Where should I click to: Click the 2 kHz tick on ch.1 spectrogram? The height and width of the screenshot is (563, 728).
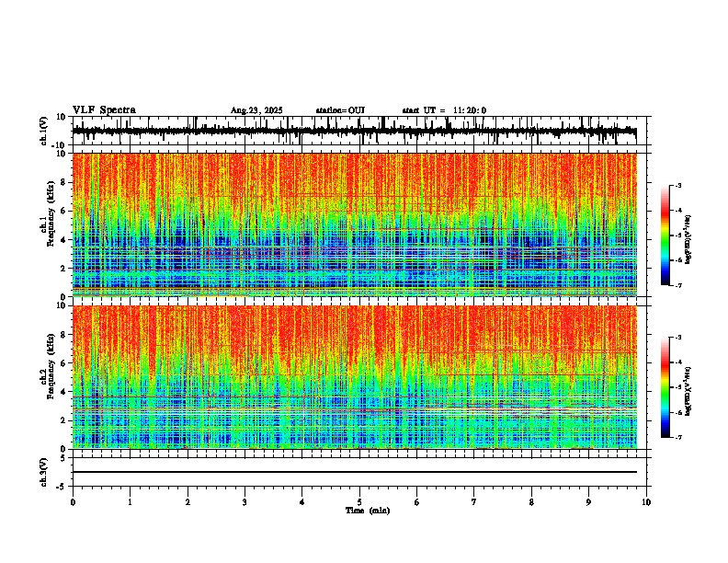[64, 269]
